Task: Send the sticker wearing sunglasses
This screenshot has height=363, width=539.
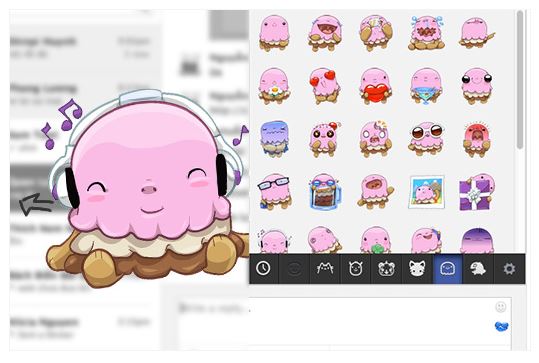Action: 426,138
